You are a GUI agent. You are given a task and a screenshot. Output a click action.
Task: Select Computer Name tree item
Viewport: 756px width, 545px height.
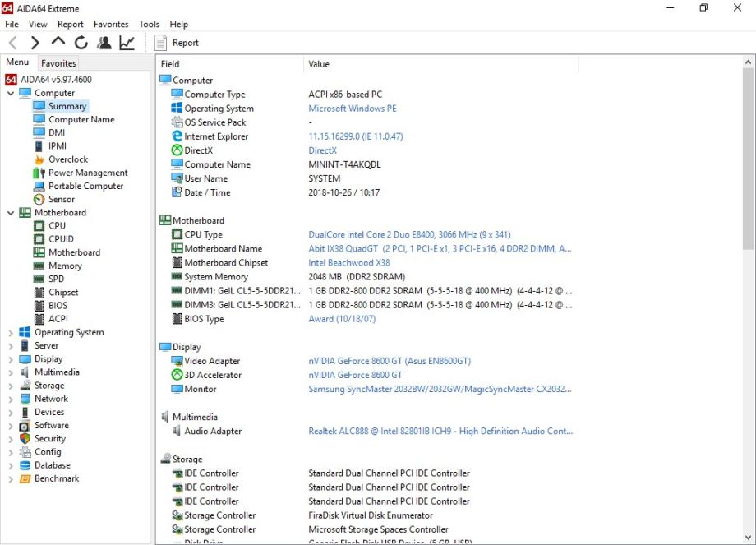coord(81,120)
